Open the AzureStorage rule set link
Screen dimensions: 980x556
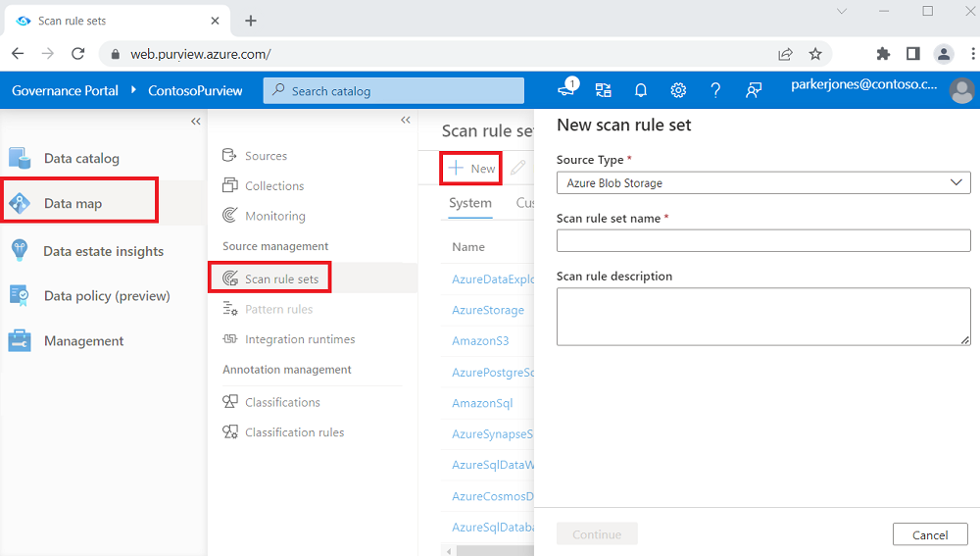point(487,310)
